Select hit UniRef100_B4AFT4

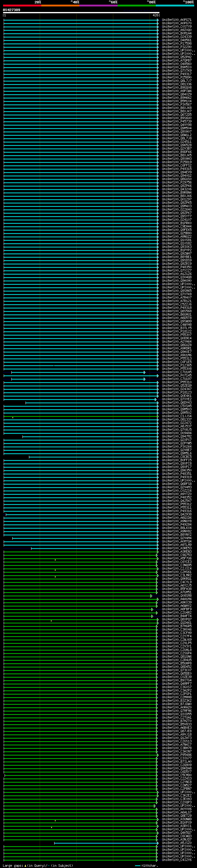pos(177,616)
